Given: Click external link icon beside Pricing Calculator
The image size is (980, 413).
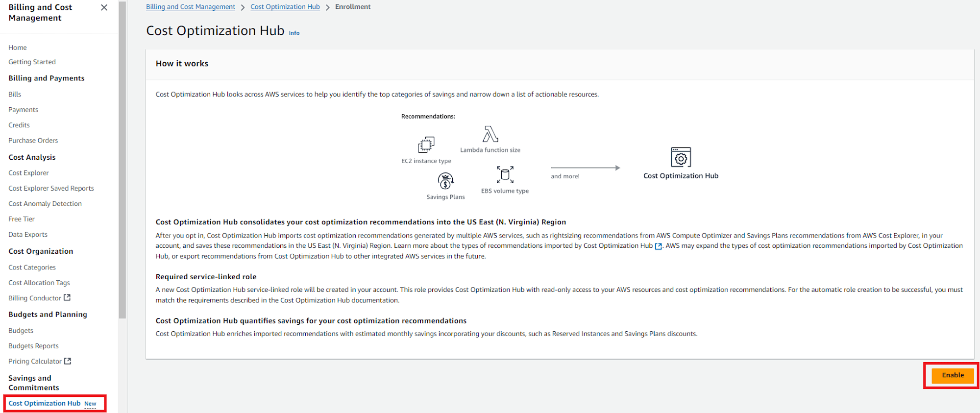Looking at the screenshot, I should coord(68,361).
